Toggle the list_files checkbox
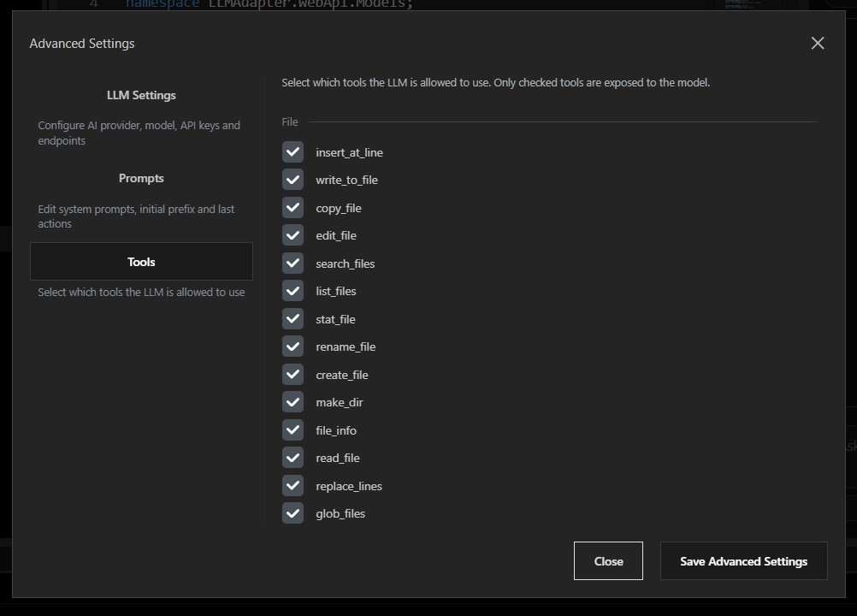 pos(293,291)
